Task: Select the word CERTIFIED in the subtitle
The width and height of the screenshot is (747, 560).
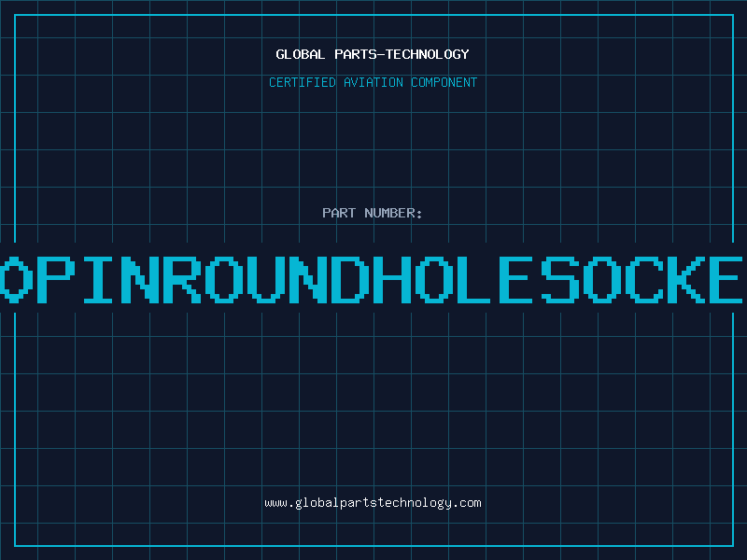Action: point(303,82)
